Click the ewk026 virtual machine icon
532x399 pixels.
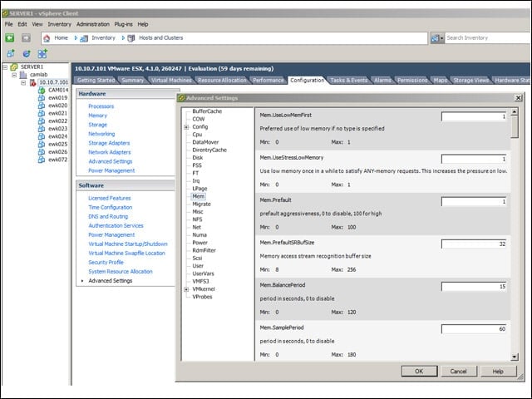tap(42, 151)
